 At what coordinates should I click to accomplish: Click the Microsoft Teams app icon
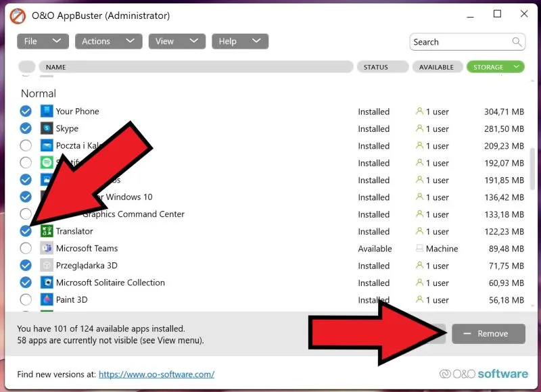46,248
